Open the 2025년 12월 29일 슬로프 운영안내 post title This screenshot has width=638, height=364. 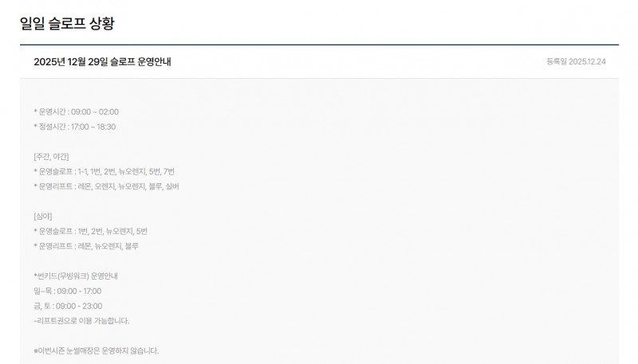pyautogui.click(x=102, y=62)
